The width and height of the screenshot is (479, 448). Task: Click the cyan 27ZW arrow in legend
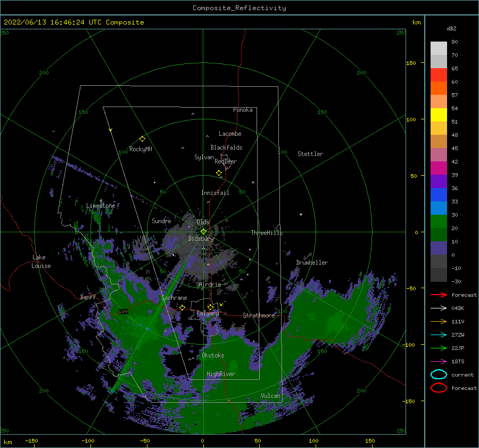[x=439, y=335]
